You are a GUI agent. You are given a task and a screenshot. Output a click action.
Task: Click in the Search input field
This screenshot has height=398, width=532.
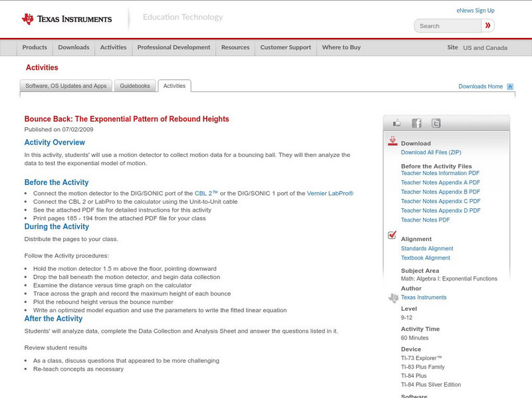click(448, 26)
